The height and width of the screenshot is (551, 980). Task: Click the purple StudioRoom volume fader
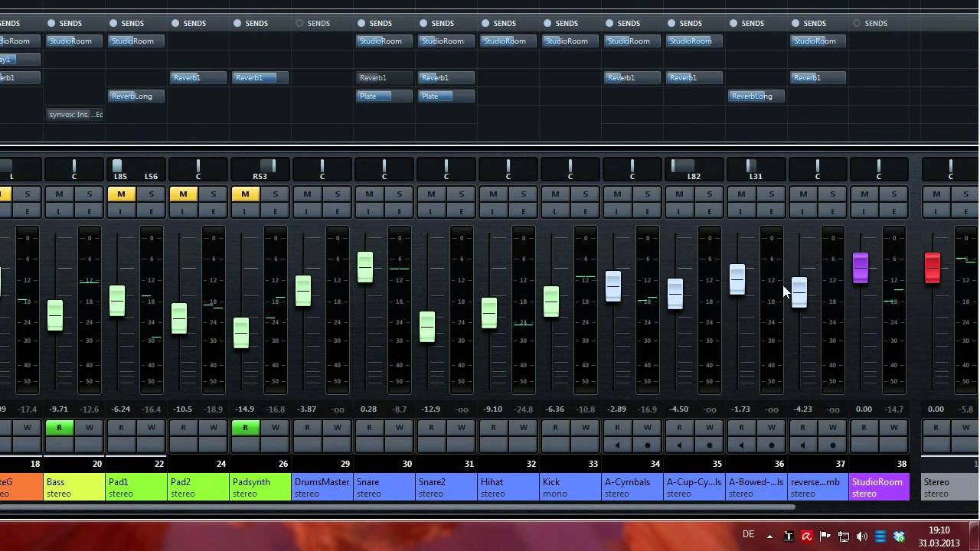(x=861, y=268)
